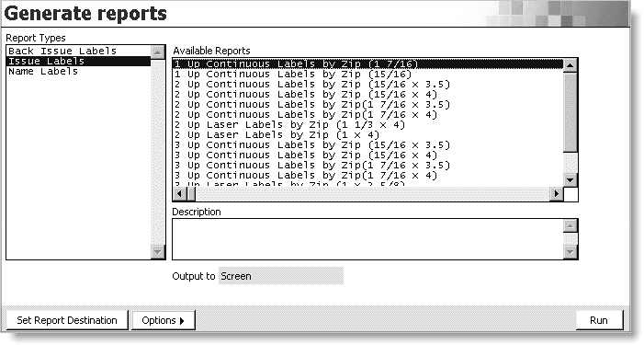Screen dimensions: 644x345
Task: Click the Output to Screen field
Action: (281, 276)
